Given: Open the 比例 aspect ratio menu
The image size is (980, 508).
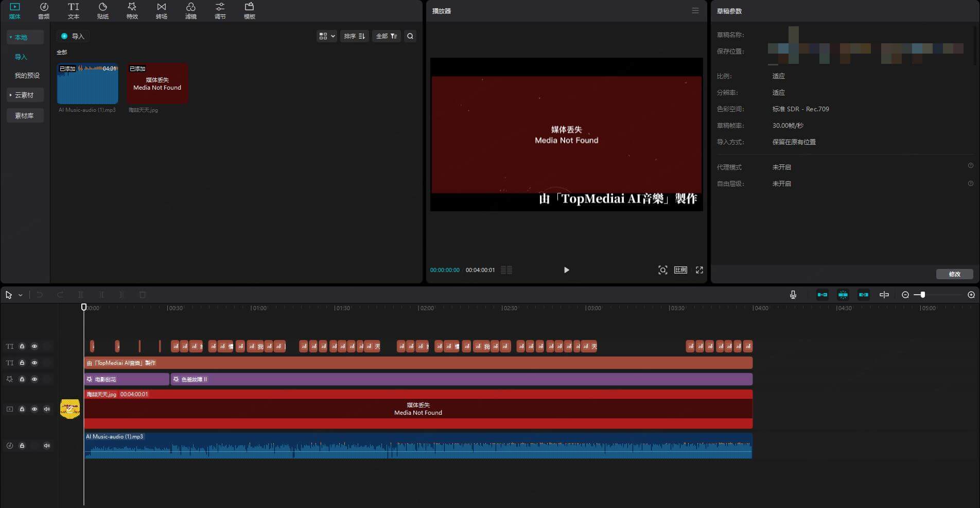Looking at the screenshot, I should (x=680, y=270).
